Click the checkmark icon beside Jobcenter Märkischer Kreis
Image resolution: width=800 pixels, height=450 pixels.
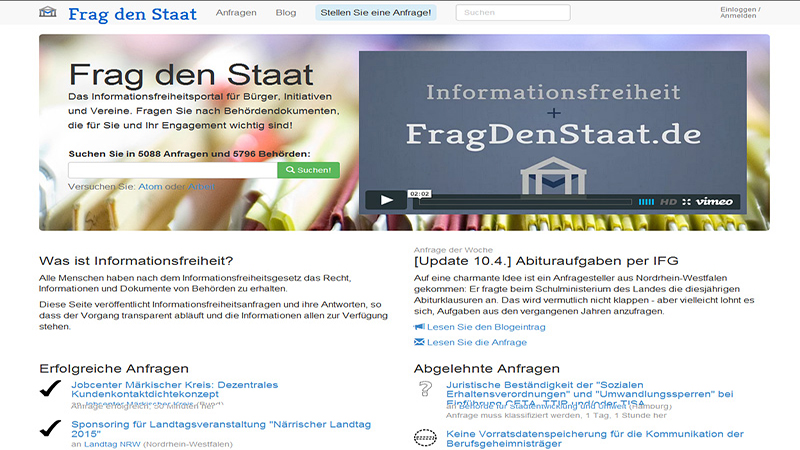point(50,388)
